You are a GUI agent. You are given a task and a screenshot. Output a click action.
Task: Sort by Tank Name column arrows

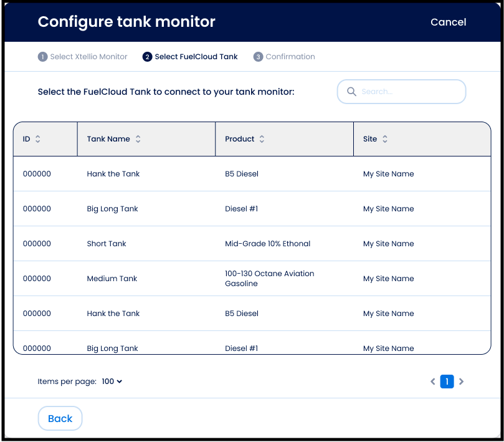click(138, 139)
